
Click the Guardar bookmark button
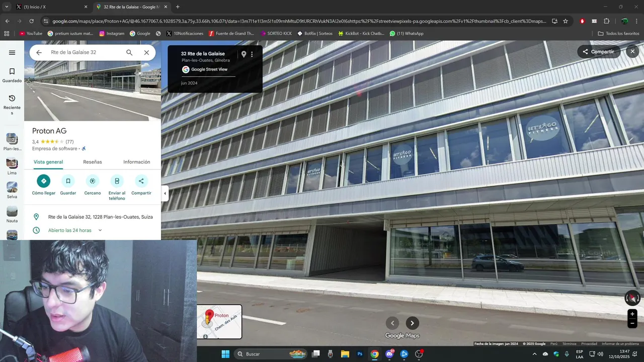tap(68, 186)
